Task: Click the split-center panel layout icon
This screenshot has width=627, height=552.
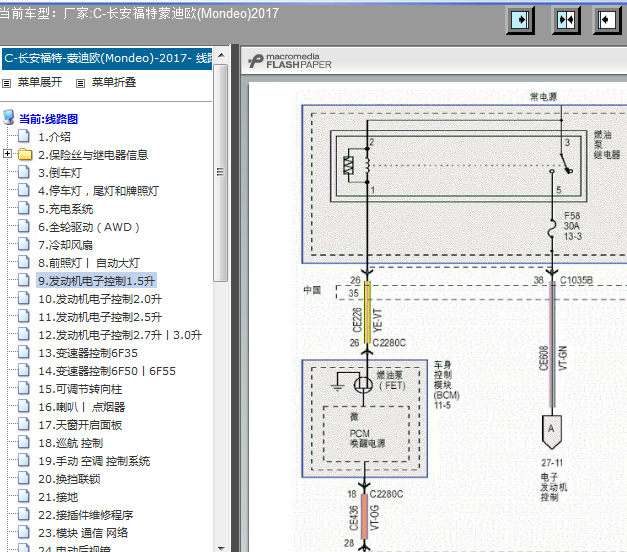Action: (x=566, y=20)
